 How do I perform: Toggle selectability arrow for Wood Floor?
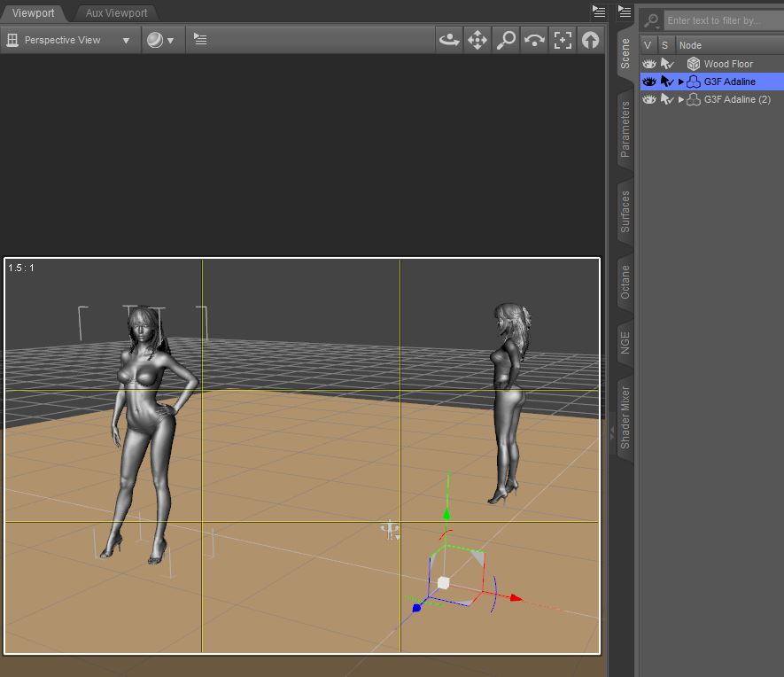coord(667,64)
